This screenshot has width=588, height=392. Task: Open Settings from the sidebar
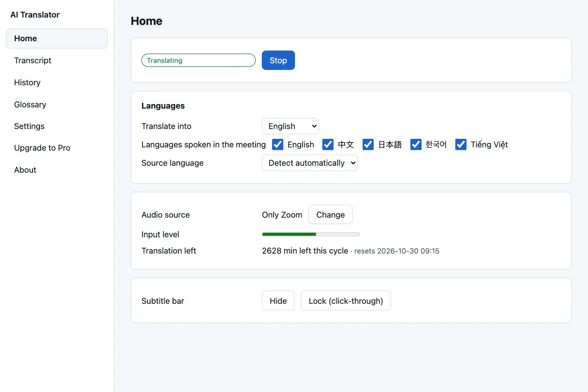(x=57, y=126)
